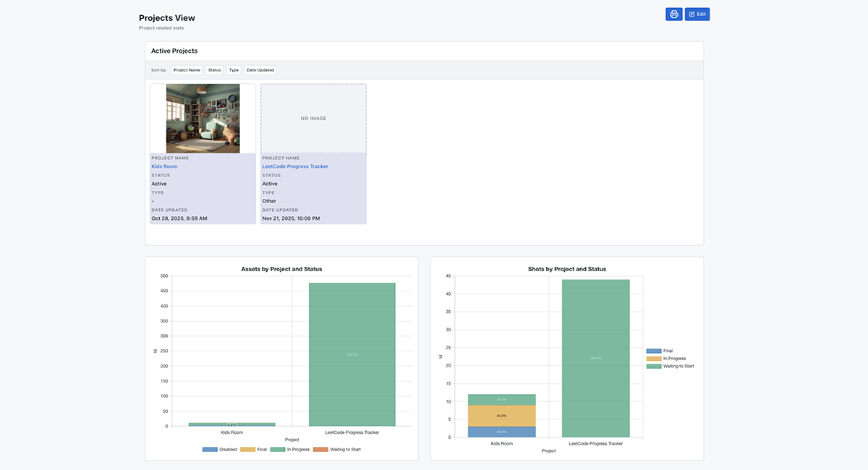Viewport: 868px width, 470px height.
Task: Toggle the Disabled series in Assets chart legend
Action: point(221,449)
